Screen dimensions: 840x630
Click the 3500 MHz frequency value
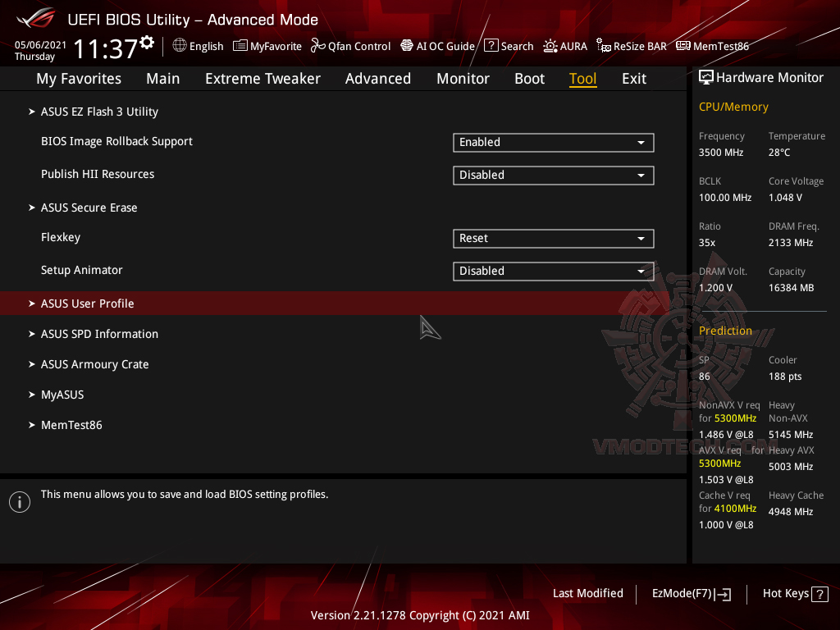tap(720, 153)
